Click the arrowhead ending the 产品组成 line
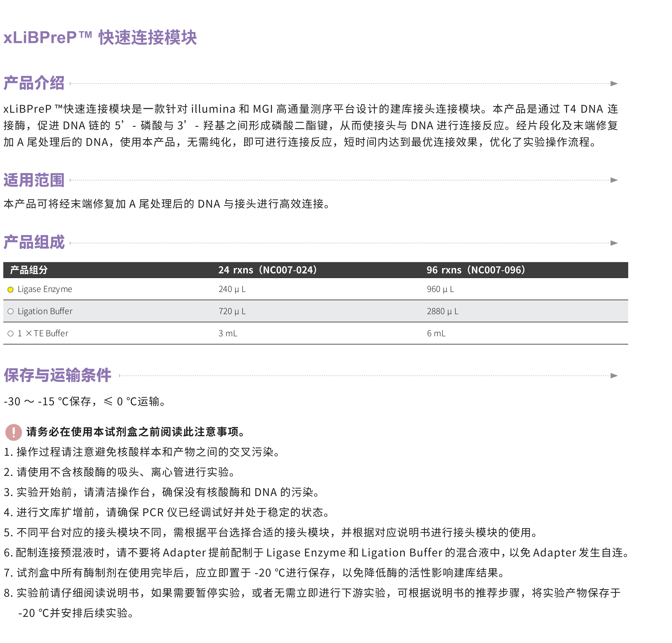The image size is (672, 643). (x=614, y=243)
